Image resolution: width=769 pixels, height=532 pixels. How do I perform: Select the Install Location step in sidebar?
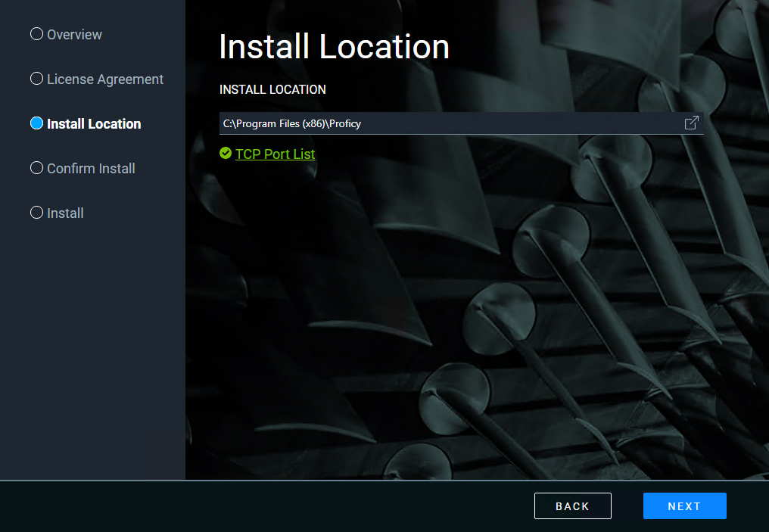[86, 123]
